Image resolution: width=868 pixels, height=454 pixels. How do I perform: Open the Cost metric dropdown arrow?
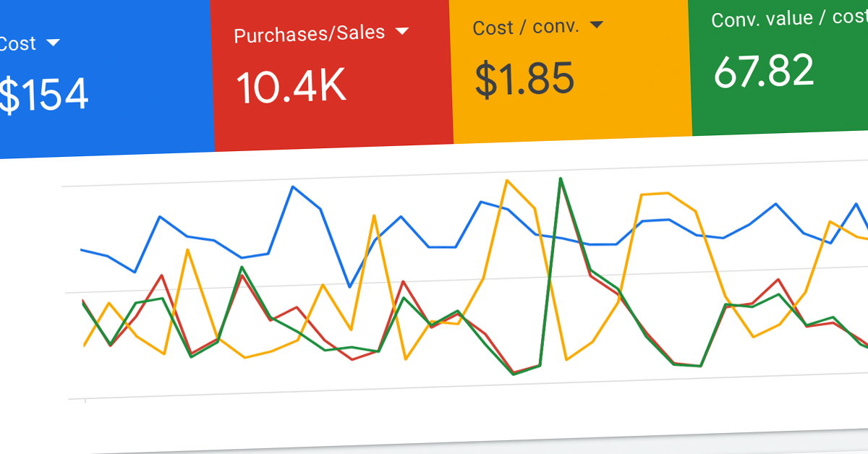(x=54, y=43)
